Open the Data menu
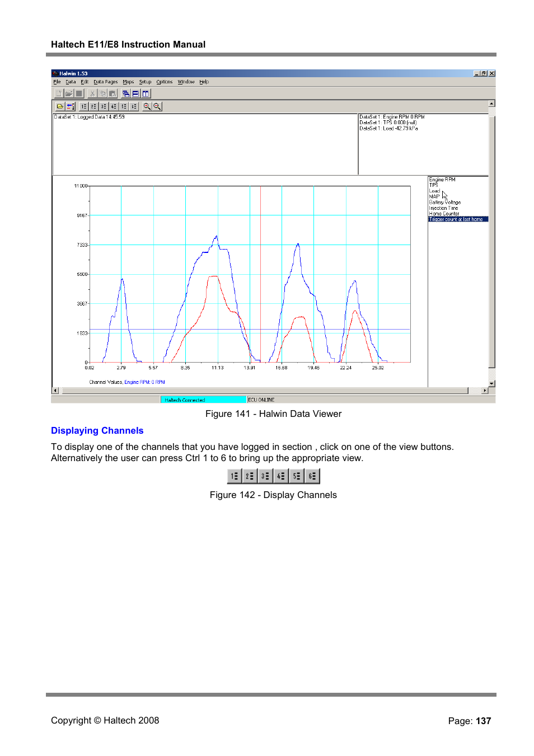 71,82
